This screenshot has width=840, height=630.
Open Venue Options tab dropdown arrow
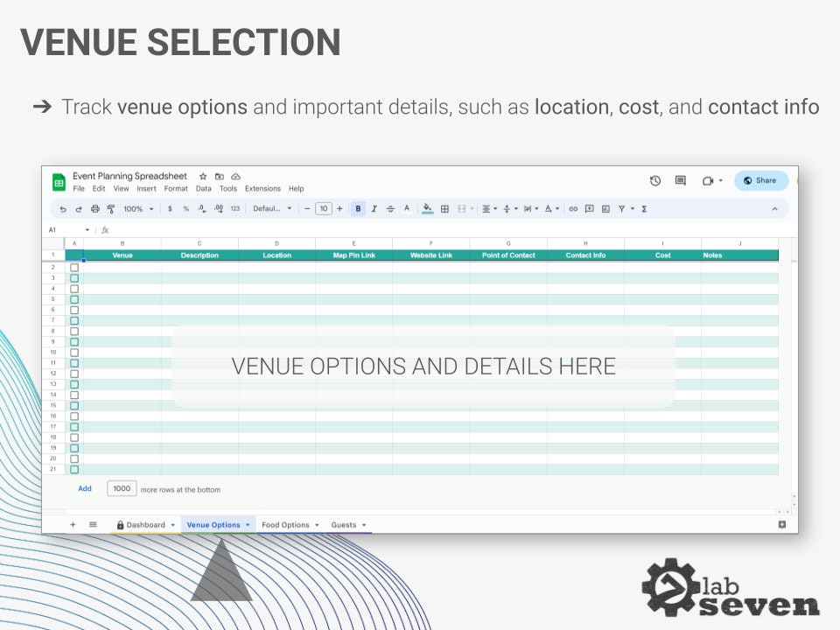tap(248, 525)
